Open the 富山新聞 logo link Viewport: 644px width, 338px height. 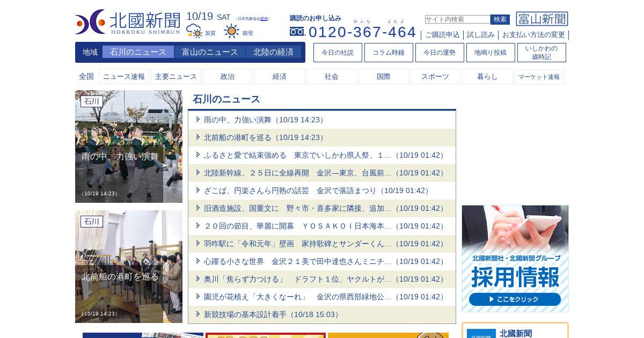542,19
